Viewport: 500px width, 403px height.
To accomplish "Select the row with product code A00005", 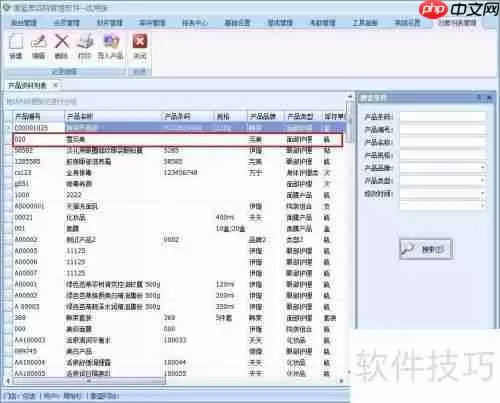I will [x=178, y=251].
